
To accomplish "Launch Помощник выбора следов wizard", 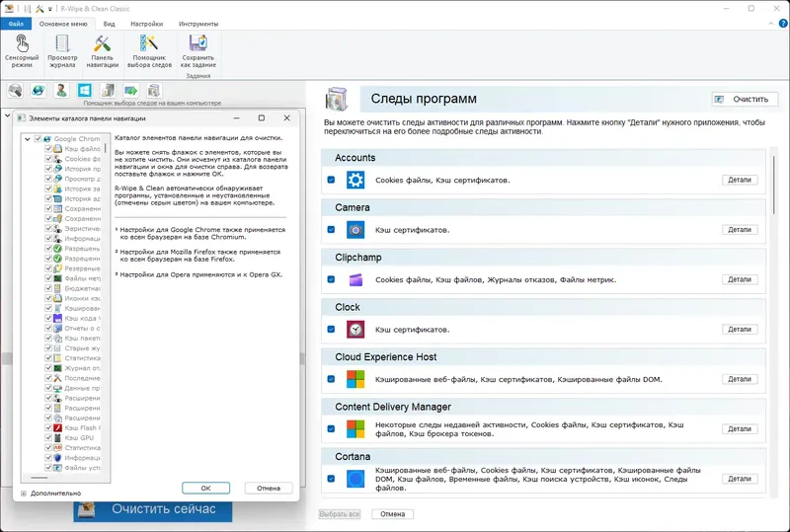I will point(149,50).
